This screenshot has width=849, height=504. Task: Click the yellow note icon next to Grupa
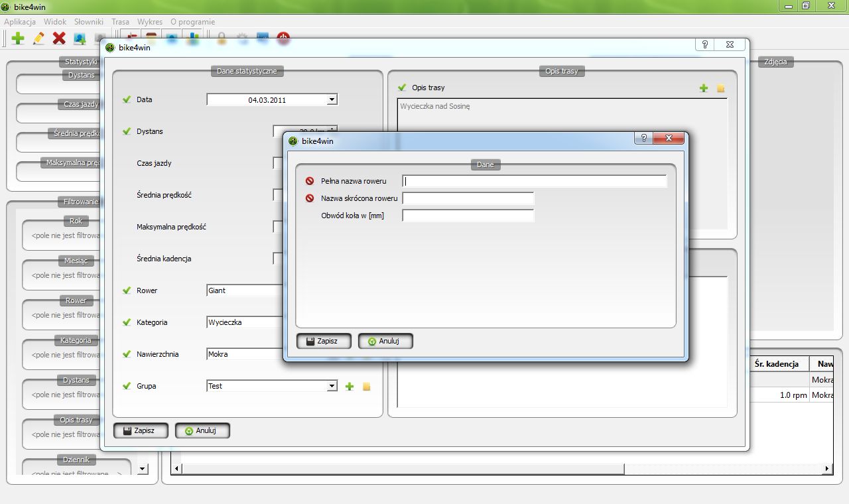tap(366, 386)
